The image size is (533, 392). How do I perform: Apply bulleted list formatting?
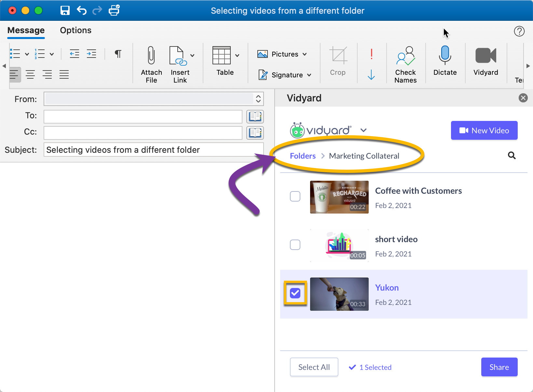coord(15,54)
